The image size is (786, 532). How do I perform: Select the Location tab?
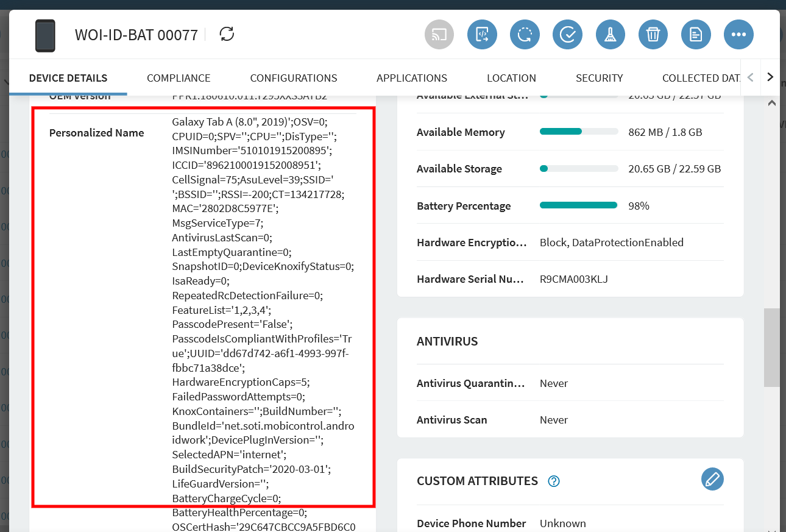click(511, 78)
